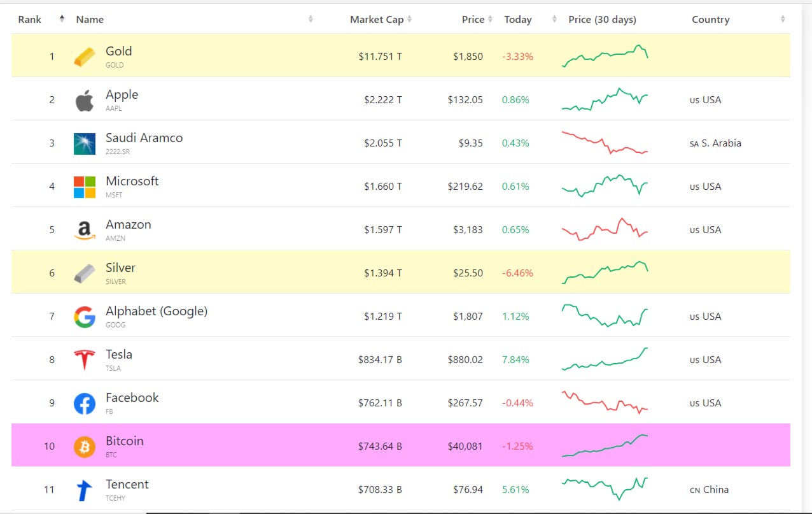Click the Google G logo
This screenshot has width=812, height=514.
(x=85, y=317)
